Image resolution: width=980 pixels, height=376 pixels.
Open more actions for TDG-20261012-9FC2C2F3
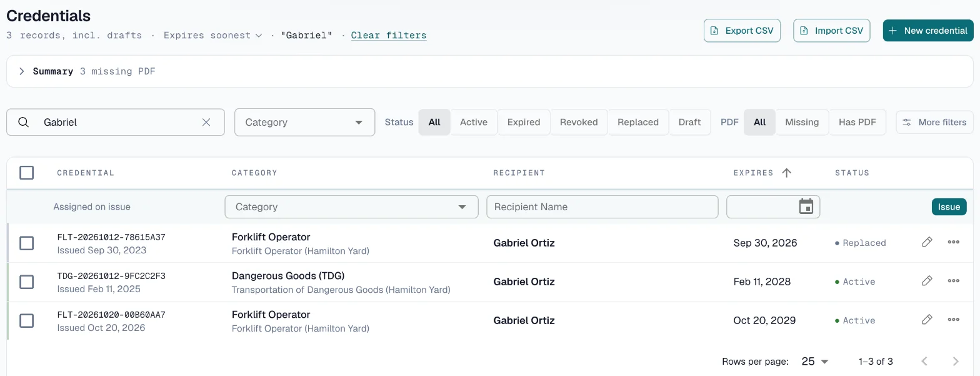click(x=953, y=281)
